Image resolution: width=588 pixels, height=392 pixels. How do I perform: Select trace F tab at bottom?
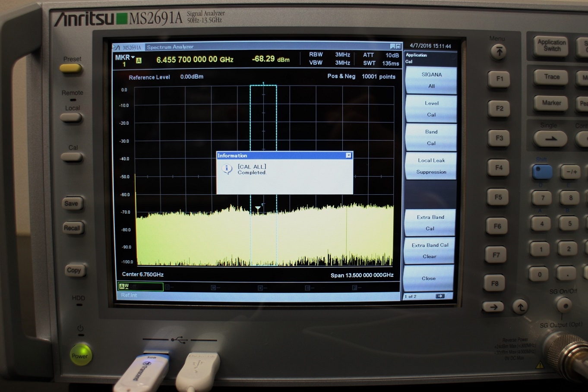pos(356,288)
